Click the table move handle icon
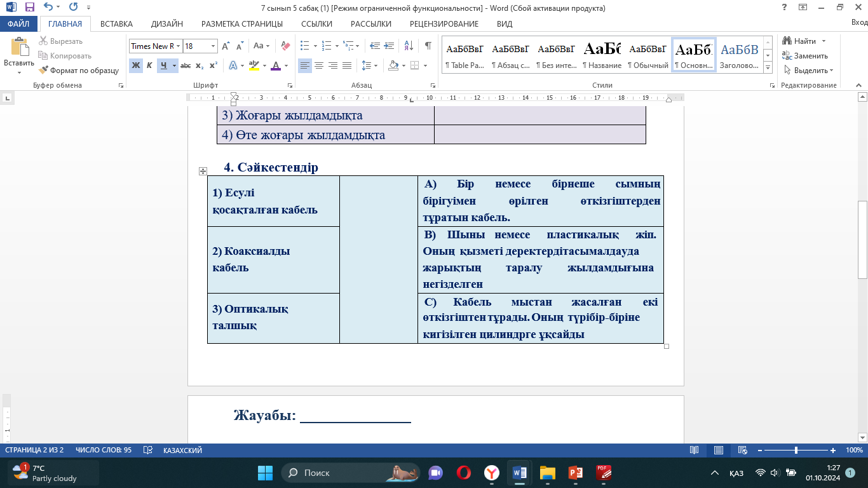Viewport: 868px width, 488px height. tap(203, 171)
